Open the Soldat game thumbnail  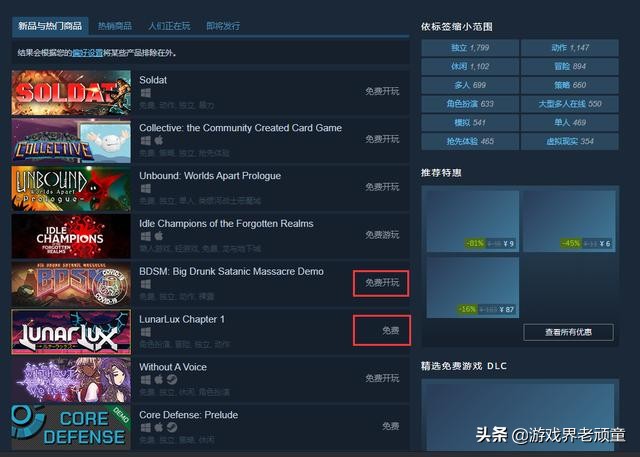71,93
